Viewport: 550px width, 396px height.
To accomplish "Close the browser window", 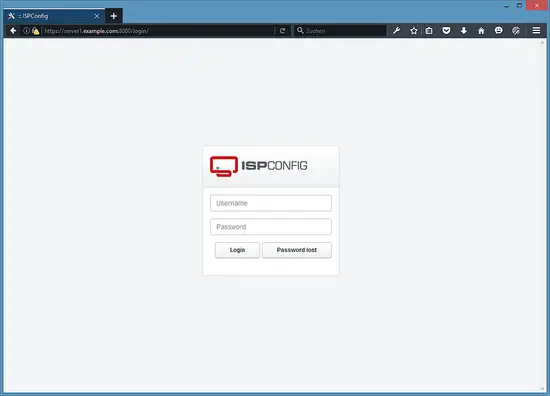I will coord(537,5).
